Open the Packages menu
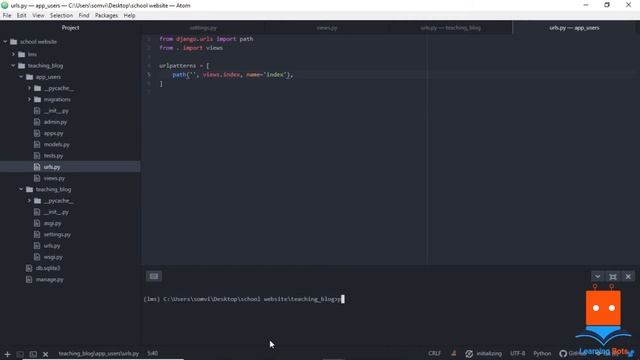This screenshot has height=360, width=640. coord(106,16)
